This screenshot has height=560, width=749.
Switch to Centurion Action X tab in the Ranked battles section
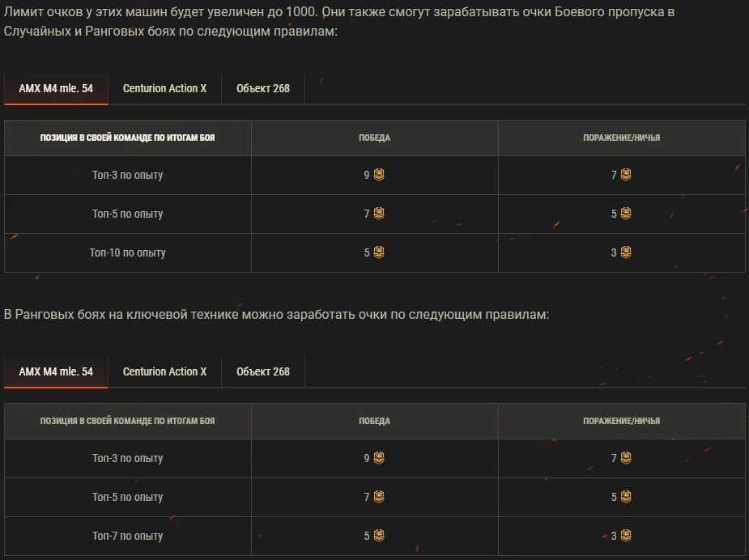(x=164, y=371)
